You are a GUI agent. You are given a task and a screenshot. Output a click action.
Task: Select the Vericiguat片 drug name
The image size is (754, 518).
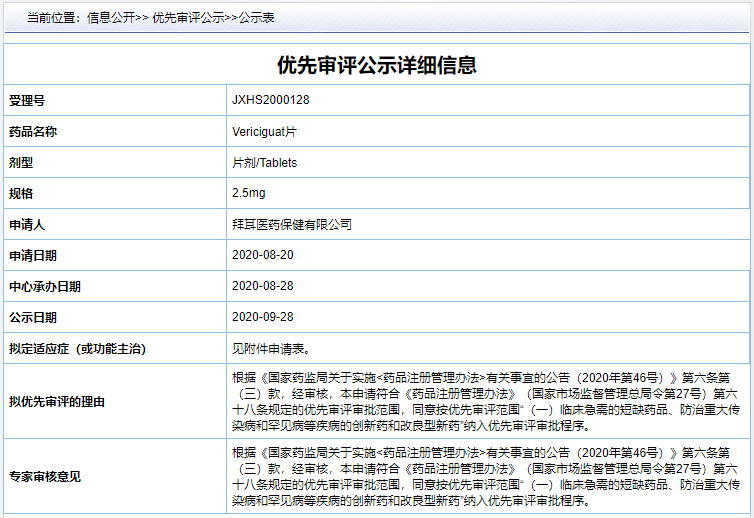264,131
